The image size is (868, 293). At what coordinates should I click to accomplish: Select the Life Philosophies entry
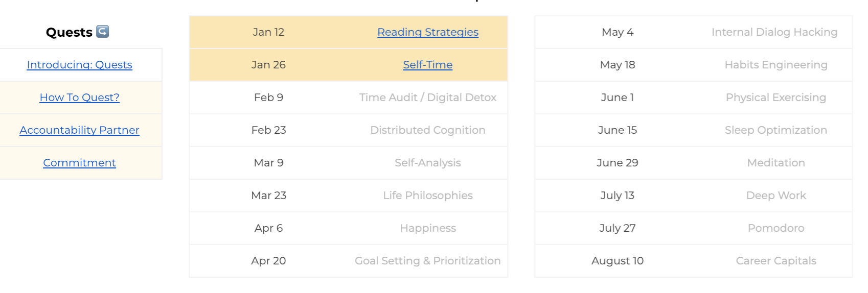coord(427,196)
